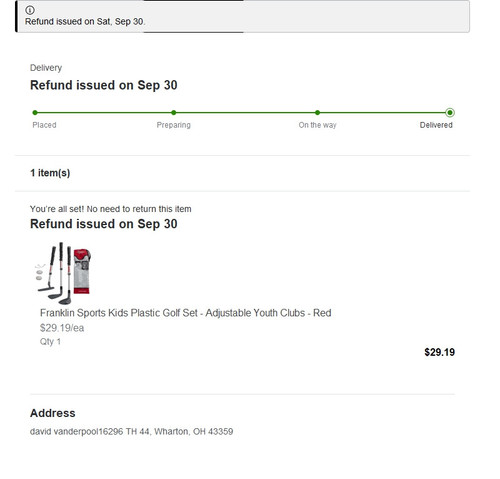Image resolution: width=500 pixels, height=479 pixels.
Task: Click the Wharton, OH delivery address text
Action: point(131,432)
